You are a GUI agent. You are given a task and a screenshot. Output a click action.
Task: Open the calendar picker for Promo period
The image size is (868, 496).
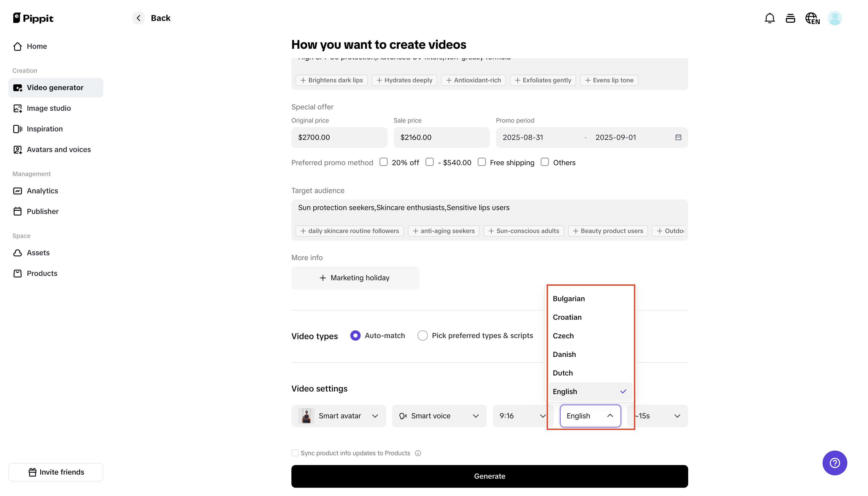pyautogui.click(x=678, y=137)
